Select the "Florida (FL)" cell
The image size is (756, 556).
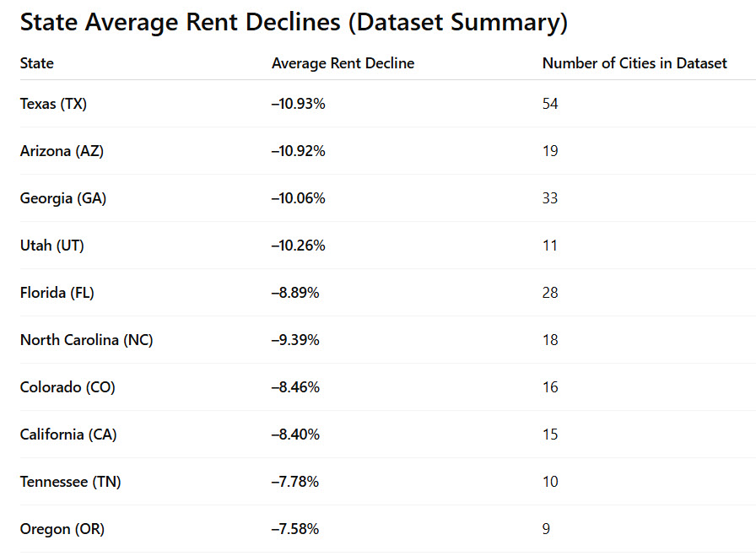pos(57,293)
